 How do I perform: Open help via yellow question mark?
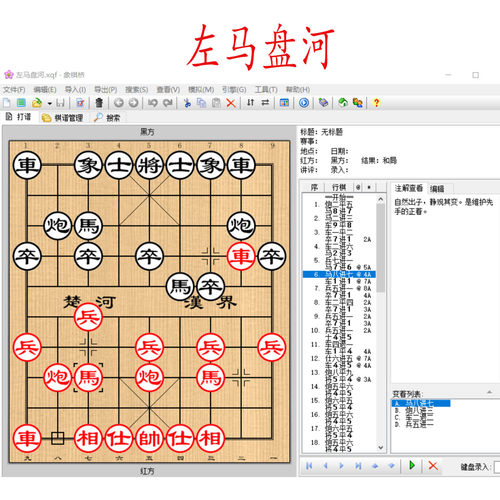[x=377, y=103]
